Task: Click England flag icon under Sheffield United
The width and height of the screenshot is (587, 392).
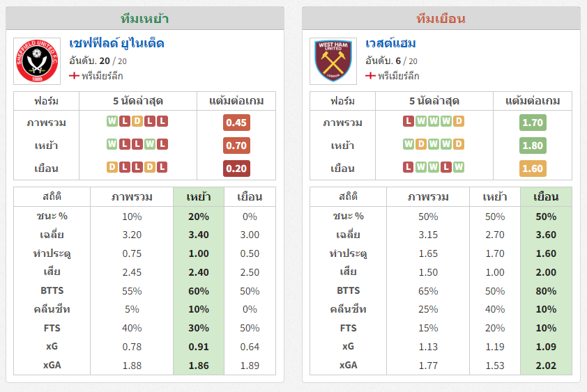Action: 74,76
